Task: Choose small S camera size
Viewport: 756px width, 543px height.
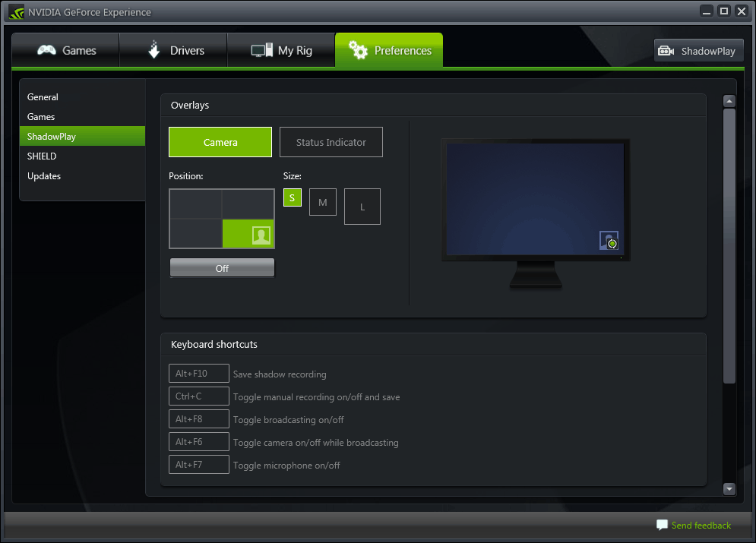Action: click(293, 197)
